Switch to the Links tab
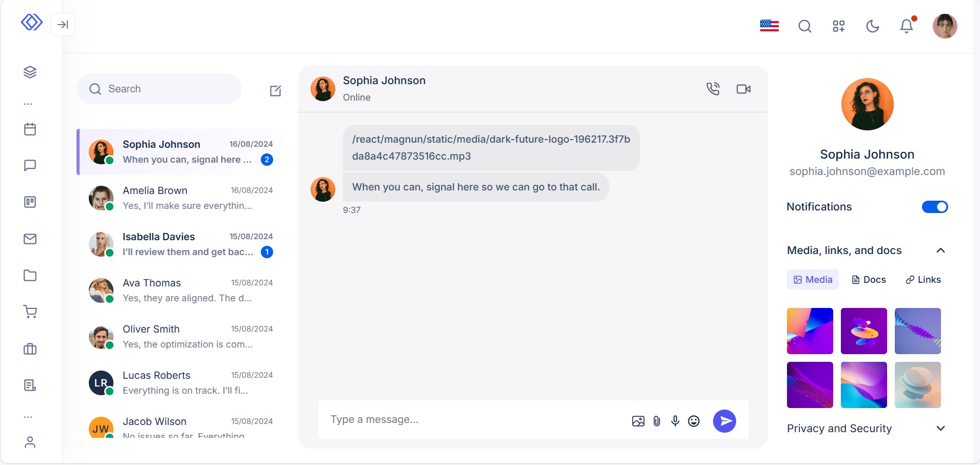980x465 pixels. click(923, 280)
